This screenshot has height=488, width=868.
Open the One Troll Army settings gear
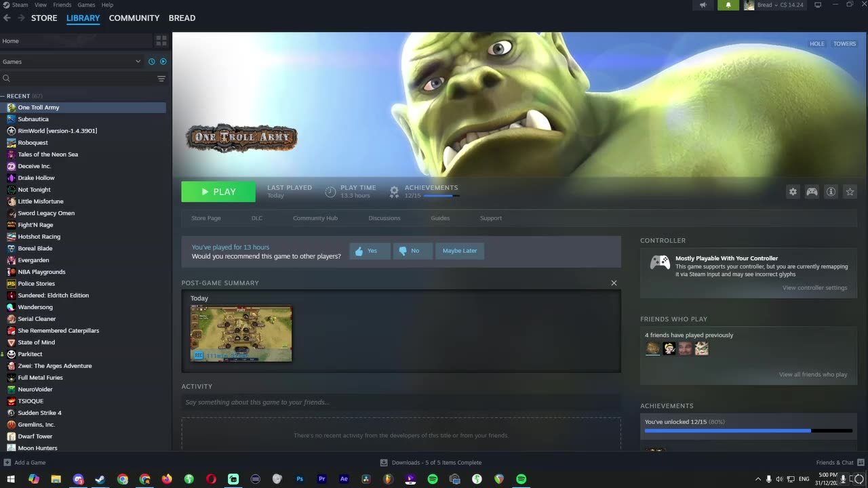793,192
